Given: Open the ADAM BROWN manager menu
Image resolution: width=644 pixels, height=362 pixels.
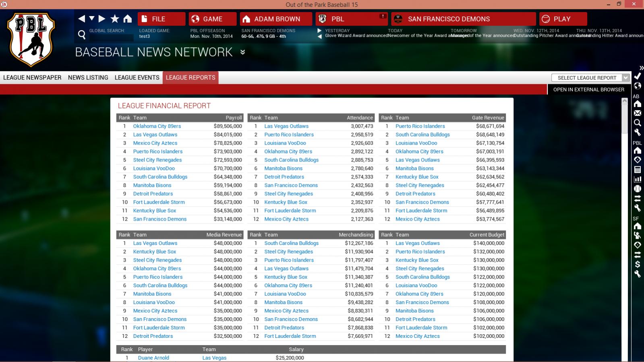Looking at the screenshot, I should click(x=276, y=19).
